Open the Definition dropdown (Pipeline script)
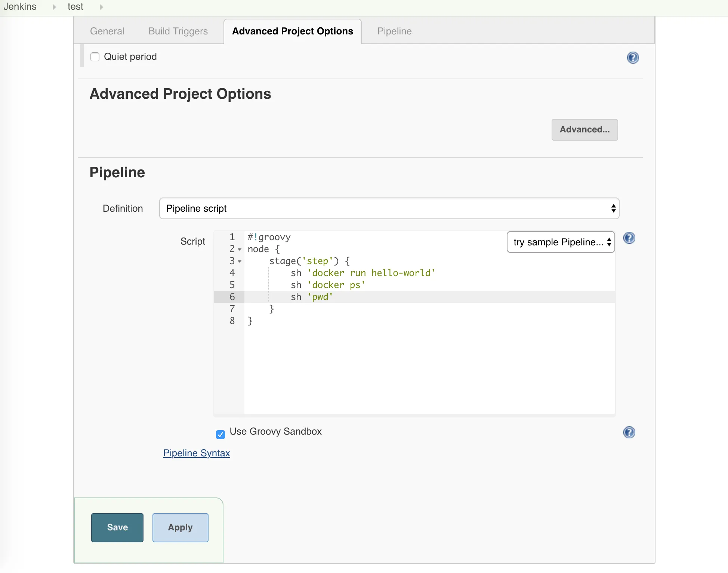The width and height of the screenshot is (728, 573). coord(389,208)
